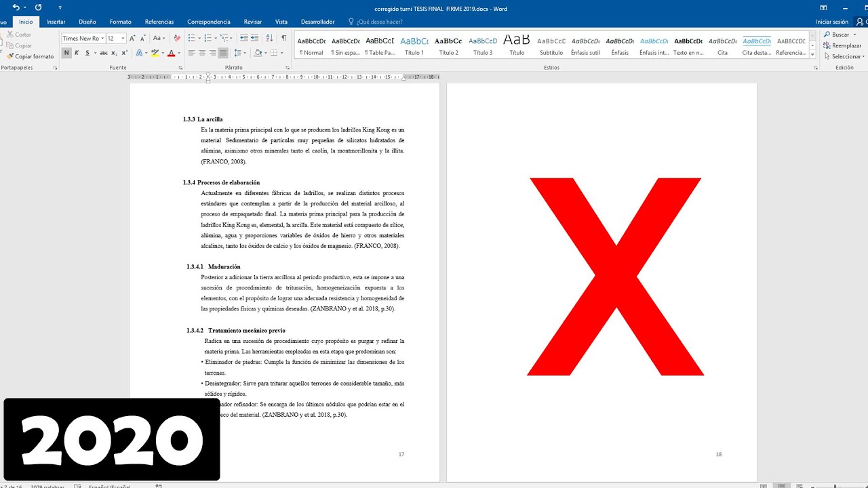The image size is (868, 488).
Task: Switch to the Vista tab
Action: pos(281,22)
